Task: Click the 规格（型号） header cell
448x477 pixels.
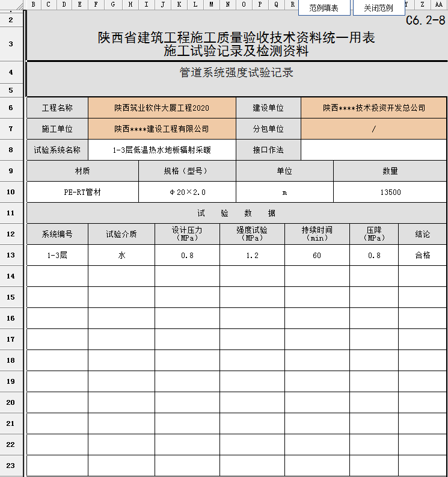Action: click(188, 171)
